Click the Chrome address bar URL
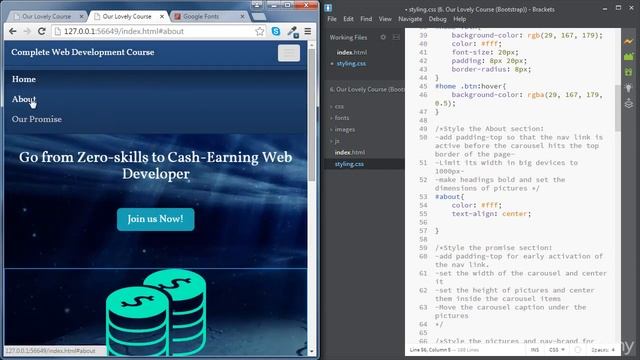The height and width of the screenshot is (360, 640). (x=124, y=31)
